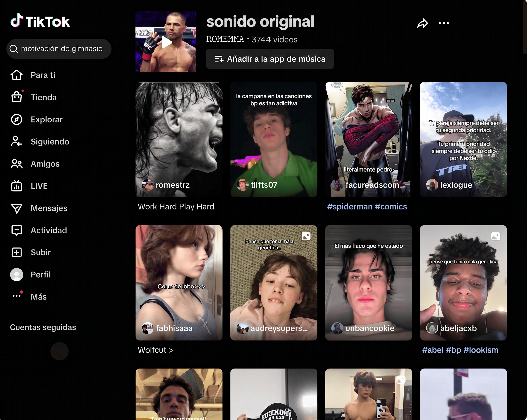This screenshot has width=527, height=420.
Task: Open the tlifts07 video thumbnail
Action: coord(274,139)
